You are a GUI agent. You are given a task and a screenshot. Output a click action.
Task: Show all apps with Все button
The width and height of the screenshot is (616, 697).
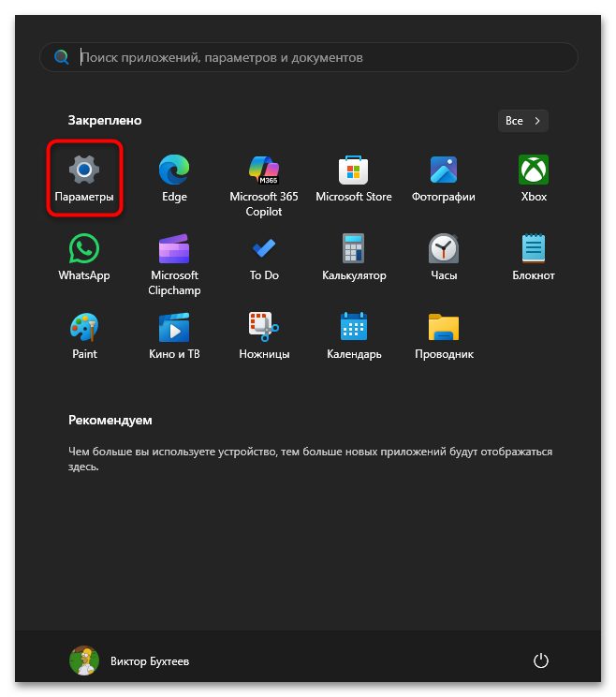(522, 121)
